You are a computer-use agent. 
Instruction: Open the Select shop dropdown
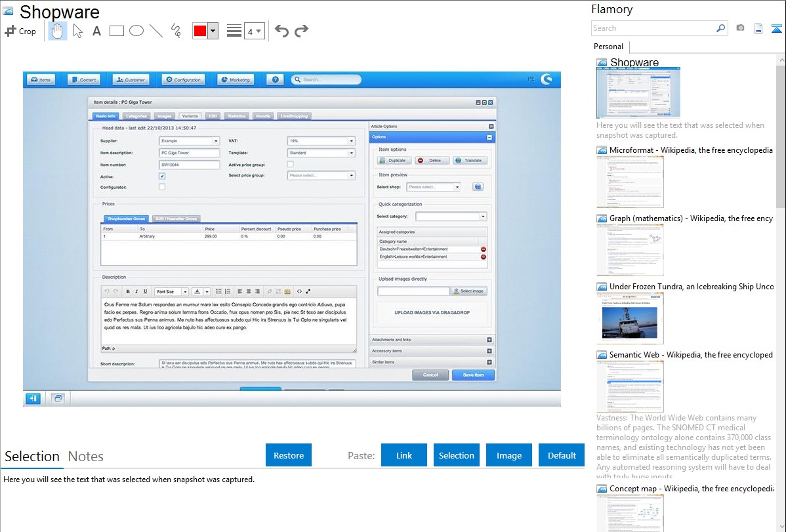click(433, 187)
